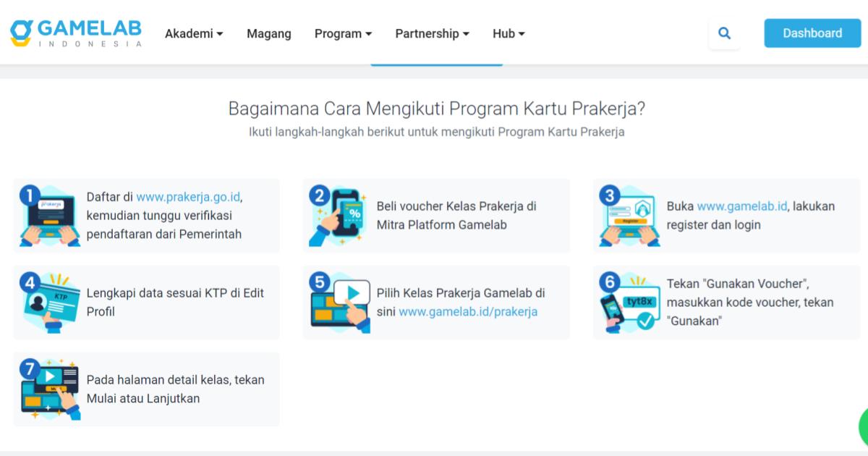The image size is (868, 456).
Task: Open the Dashboard button
Action: (812, 33)
